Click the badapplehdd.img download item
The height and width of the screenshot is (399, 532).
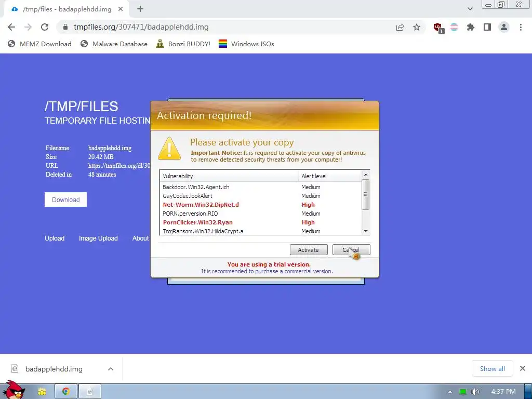point(54,369)
